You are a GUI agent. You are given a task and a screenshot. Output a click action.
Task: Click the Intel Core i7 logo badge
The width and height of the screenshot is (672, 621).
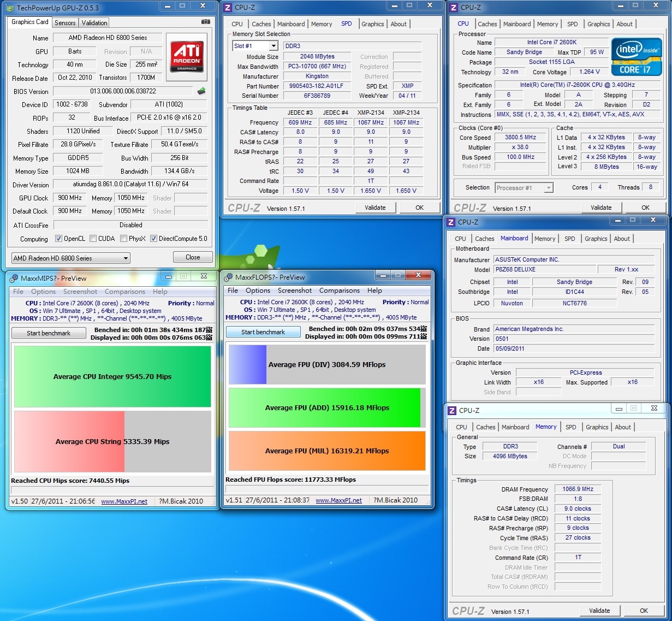pos(636,56)
